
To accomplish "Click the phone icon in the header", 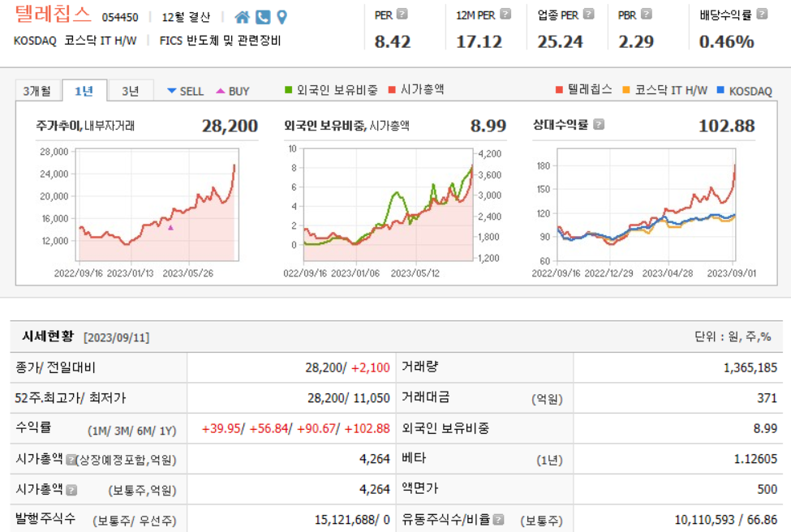I will [262, 16].
